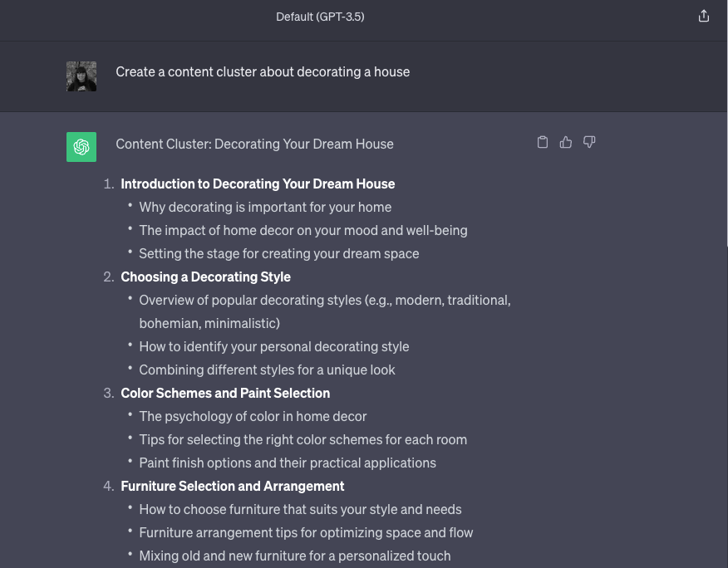Click the green ChatGPT logo avatar
The height and width of the screenshot is (568, 728).
(x=81, y=146)
